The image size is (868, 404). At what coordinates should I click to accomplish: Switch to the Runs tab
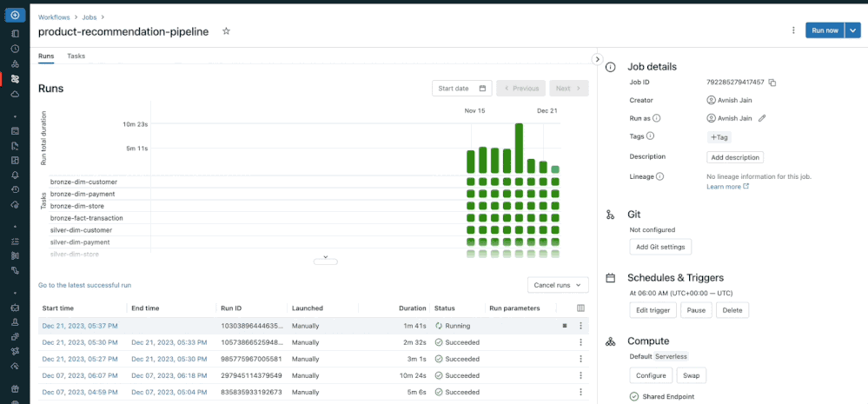click(46, 56)
